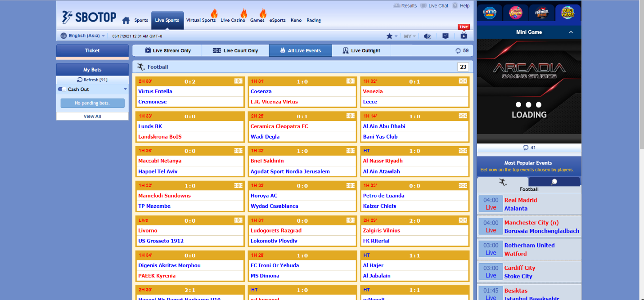Refresh the mini game panel counter 41
This screenshot has height=300, width=644.
click(x=529, y=148)
